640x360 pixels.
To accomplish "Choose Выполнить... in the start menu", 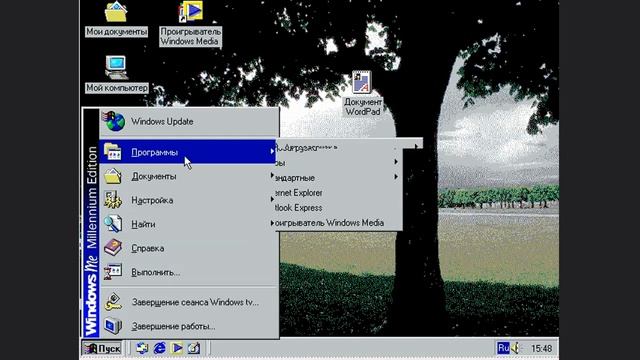I will click(189, 272).
